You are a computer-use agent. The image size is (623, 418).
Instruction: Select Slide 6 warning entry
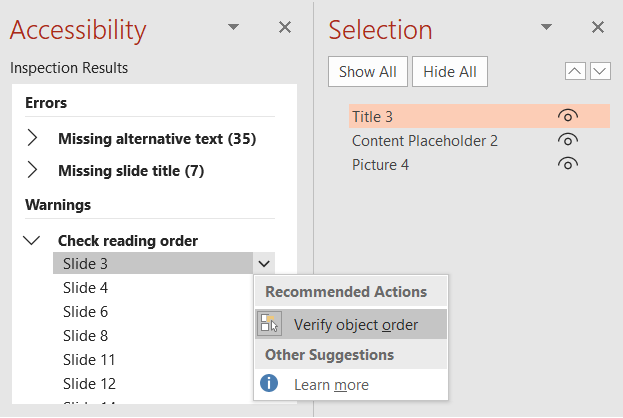85,312
